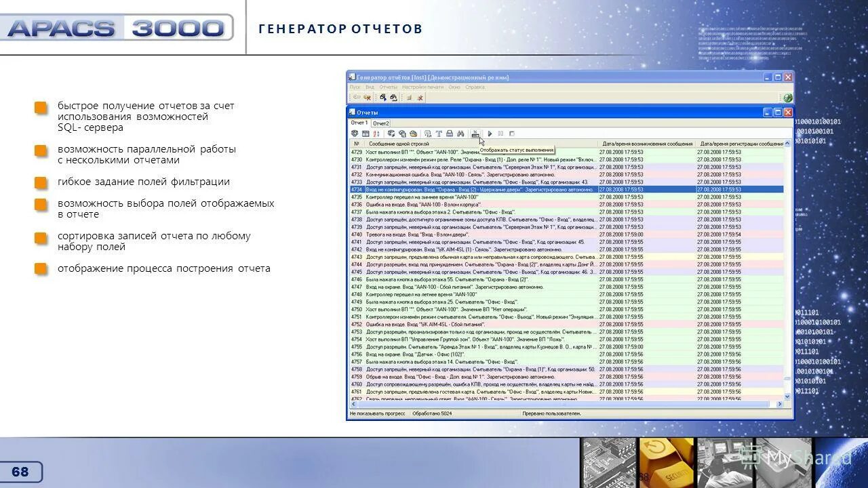This screenshot has height=488, width=868.
Task: Select row number 4729
Action: click(566, 152)
